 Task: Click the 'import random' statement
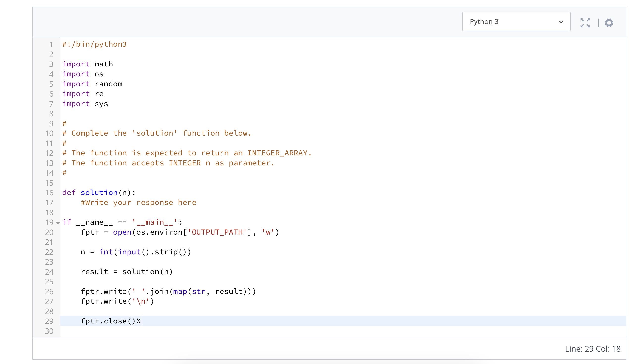click(x=92, y=84)
